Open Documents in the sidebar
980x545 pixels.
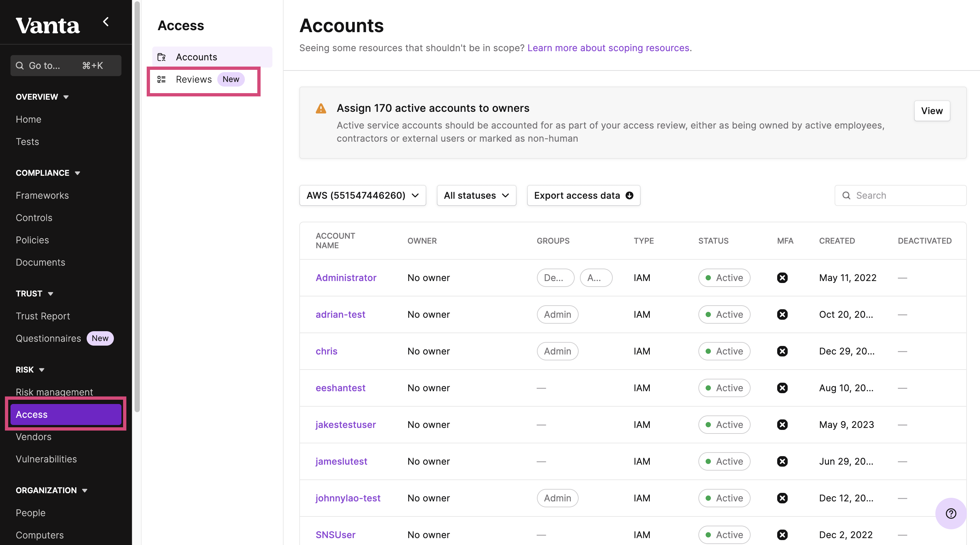(40, 263)
